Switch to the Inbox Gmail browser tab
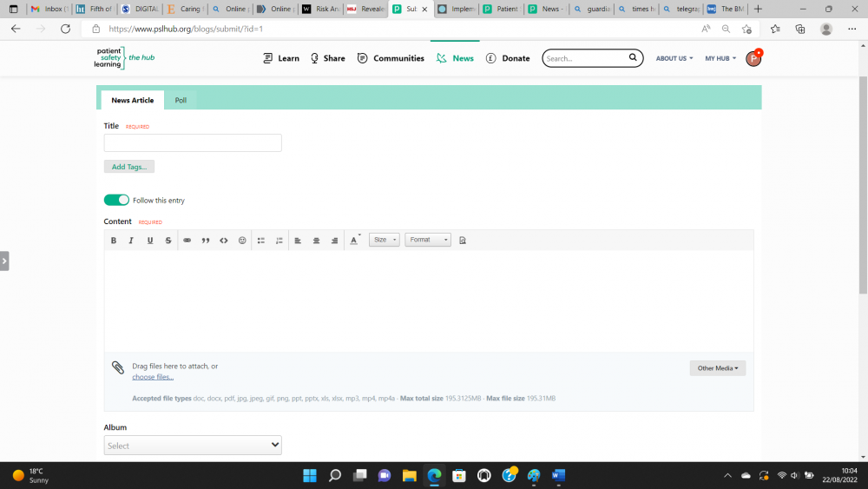Screen dimensions: 868x489 (x=49, y=9)
